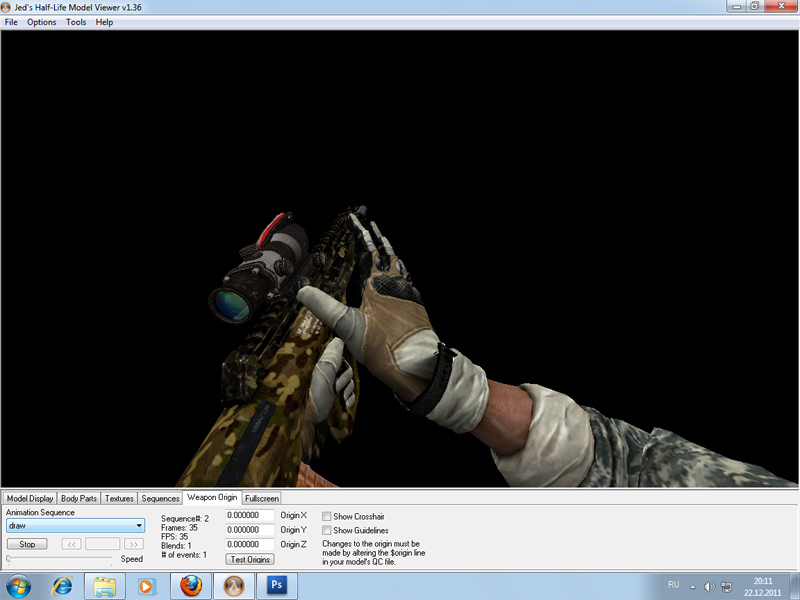800x600 pixels.
Task: Click the Stop animation button
Action: pyautogui.click(x=27, y=544)
